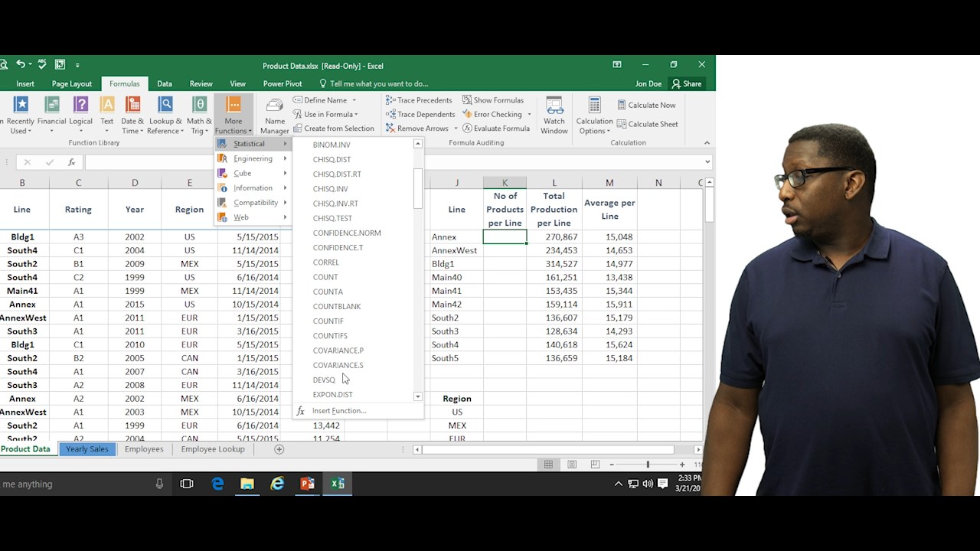The height and width of the screenshot is (551, 980).
Task: Open File Explorer from the taskbar
Action: tap(247, 484)
